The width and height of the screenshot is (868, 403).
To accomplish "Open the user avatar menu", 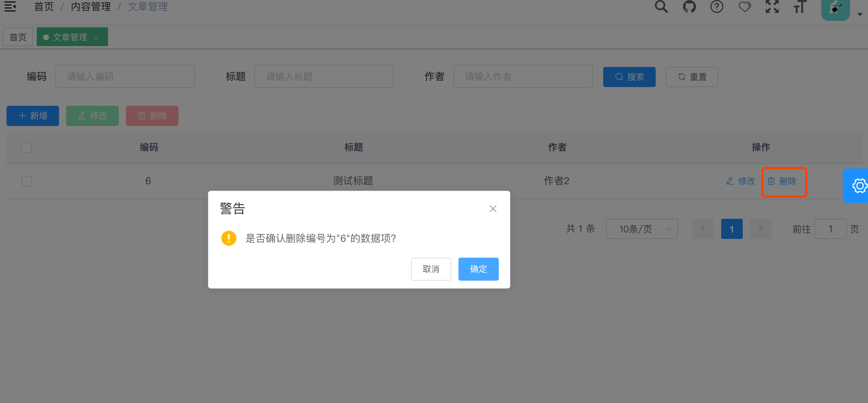I will (835, 9).
